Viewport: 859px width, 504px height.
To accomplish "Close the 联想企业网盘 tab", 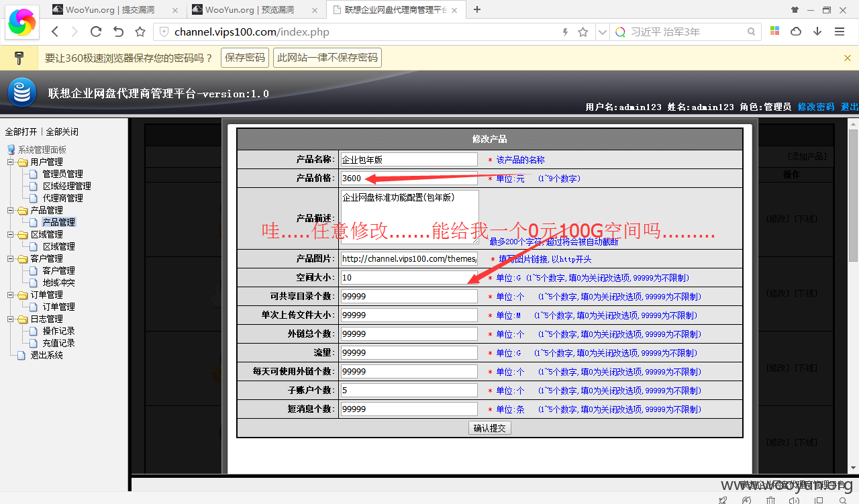I will [454, 10].
